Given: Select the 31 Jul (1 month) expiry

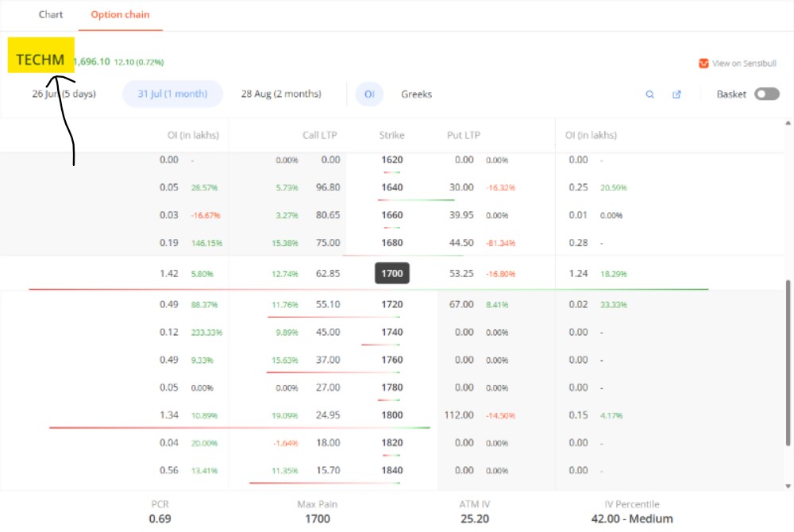Looking at the screenshot, I should [x=172, y=94].
